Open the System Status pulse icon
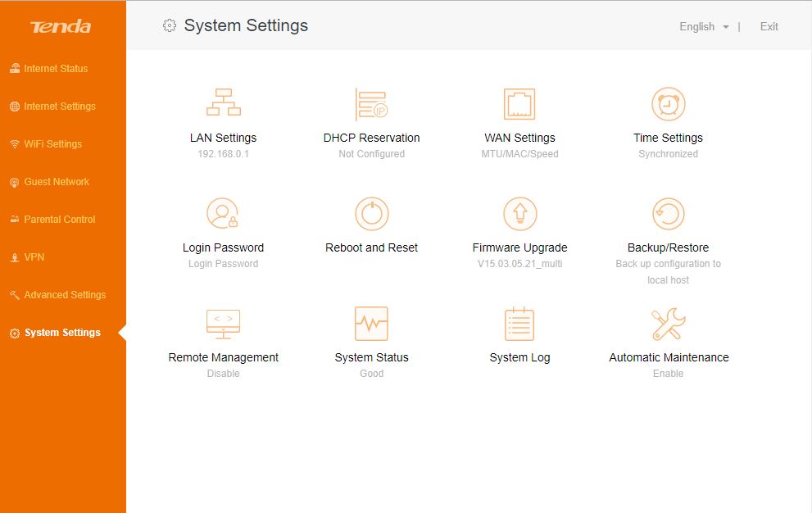812x513 pixels. click(x=371, y=324)
